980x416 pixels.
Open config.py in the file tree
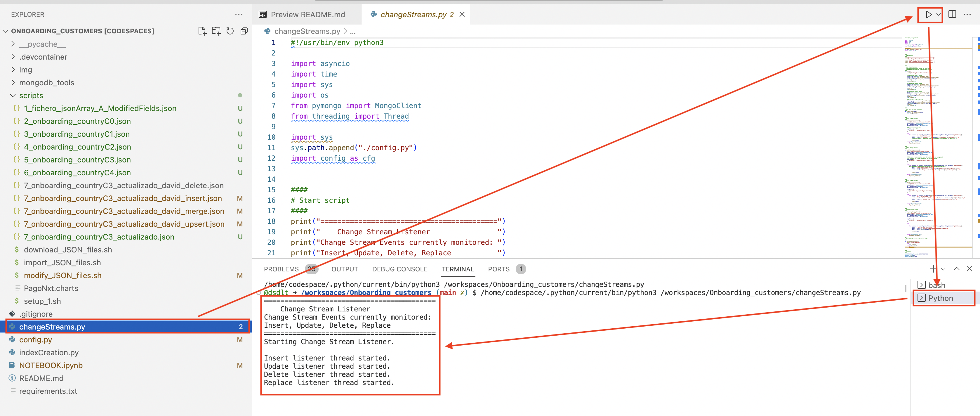point(35,339)
